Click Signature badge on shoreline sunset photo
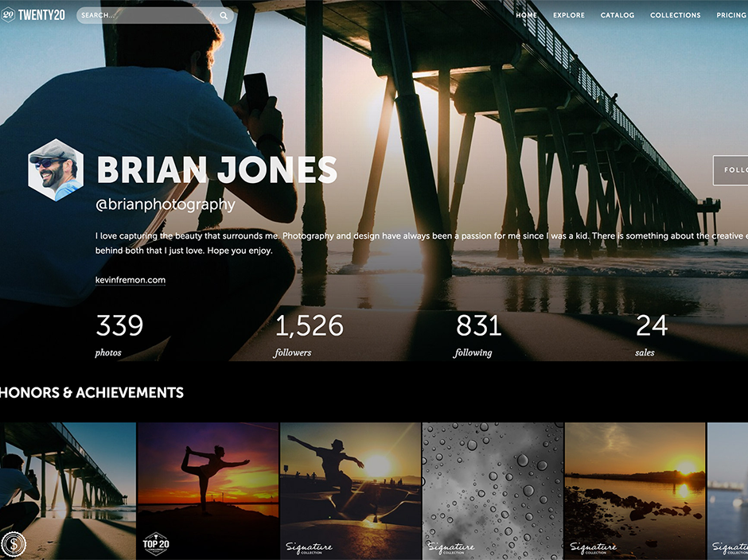Viewport: 748px width, 560px height. pyautogui.click(x=593, y=547)
